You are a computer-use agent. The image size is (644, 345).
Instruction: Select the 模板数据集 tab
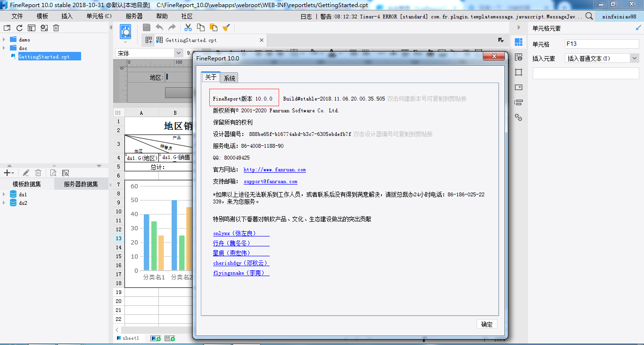27,184
